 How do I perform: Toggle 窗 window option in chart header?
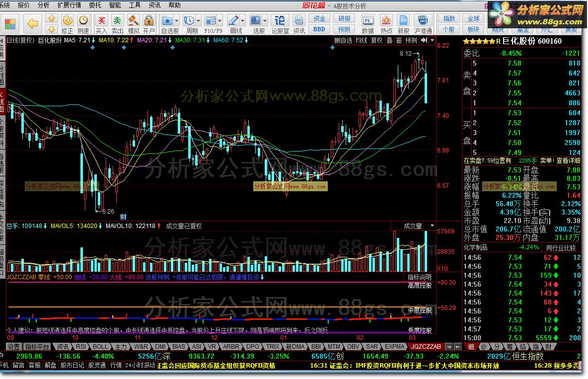point(399,40)
